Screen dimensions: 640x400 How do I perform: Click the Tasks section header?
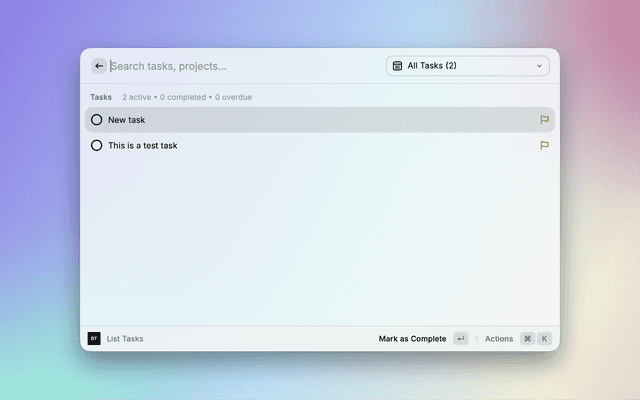[101, 97]
